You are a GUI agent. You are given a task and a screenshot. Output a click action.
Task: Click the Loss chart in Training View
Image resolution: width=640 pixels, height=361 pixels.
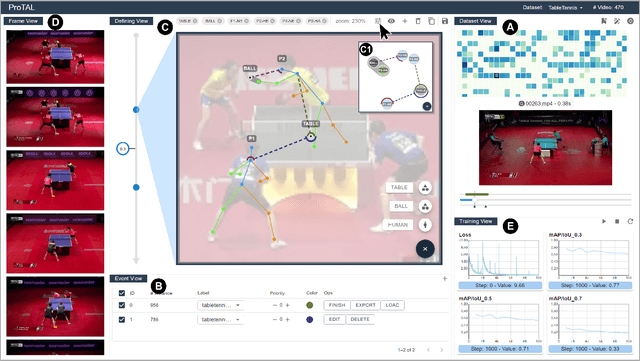click(500, 257)
